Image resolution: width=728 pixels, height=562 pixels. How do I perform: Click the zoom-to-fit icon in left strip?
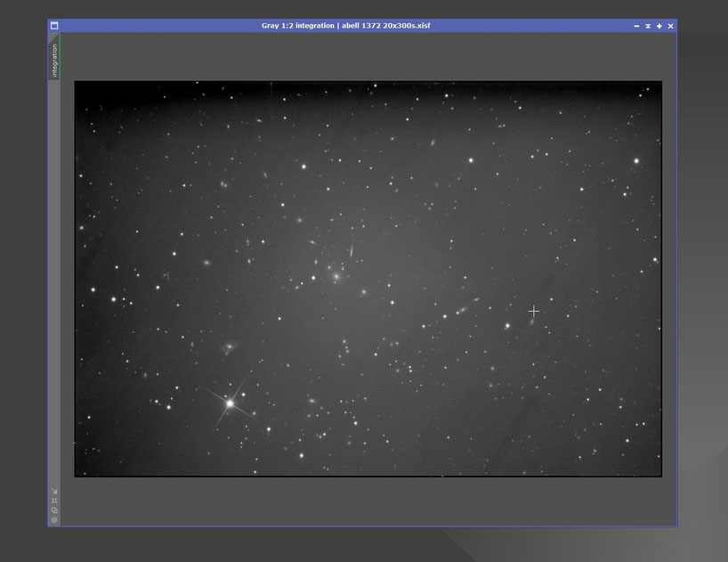[x=54, y=501]
